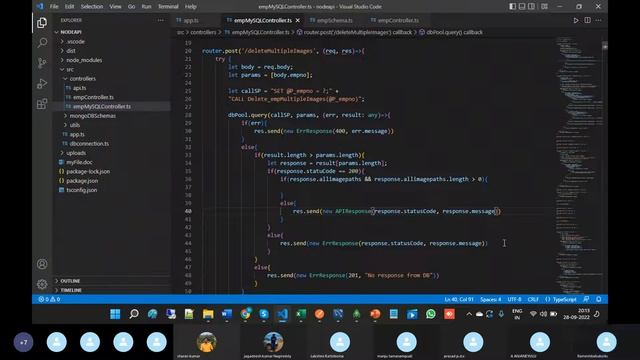
Task: Open Excel from taskbar
Action: pos(301,314)
